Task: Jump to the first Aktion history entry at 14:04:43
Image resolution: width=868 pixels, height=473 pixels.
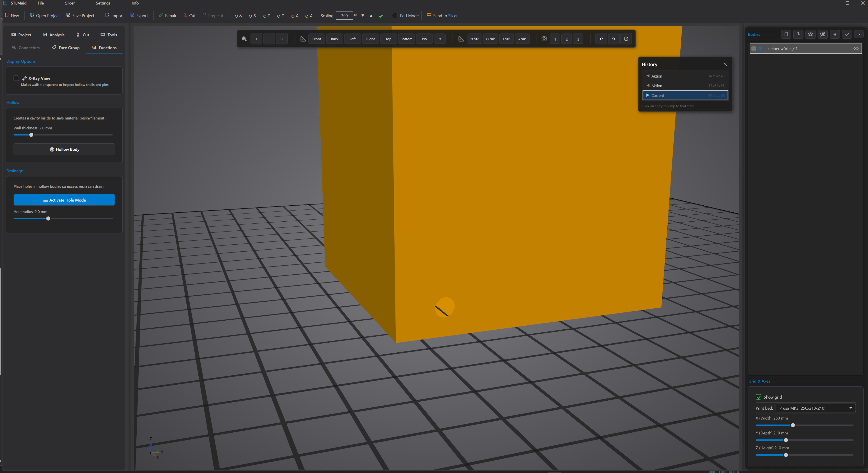Action: point(685,76)
